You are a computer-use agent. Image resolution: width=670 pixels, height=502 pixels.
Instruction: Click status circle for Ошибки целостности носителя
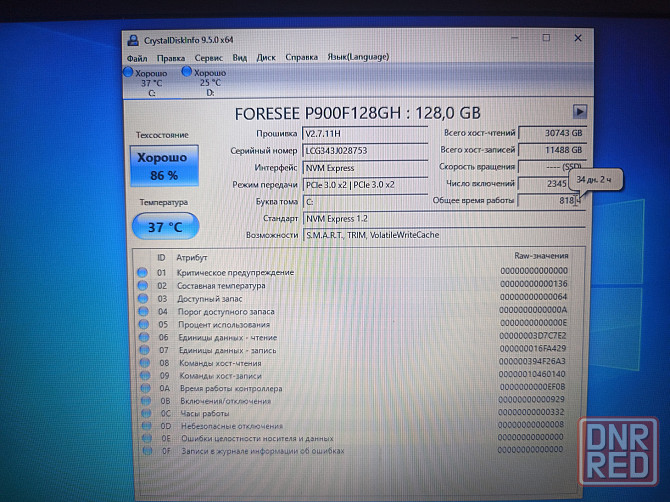point(147,438)
